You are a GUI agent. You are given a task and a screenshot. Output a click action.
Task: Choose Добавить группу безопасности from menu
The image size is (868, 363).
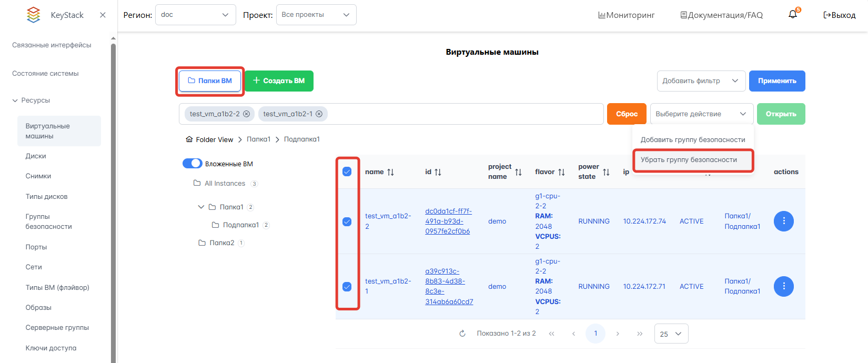pos(692,140)
